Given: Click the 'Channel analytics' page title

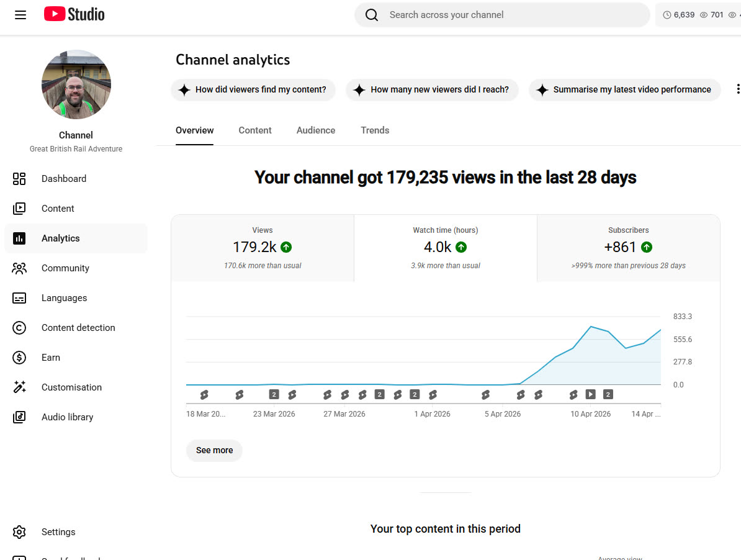Looking at the screenshot, I should pos(233,60).
